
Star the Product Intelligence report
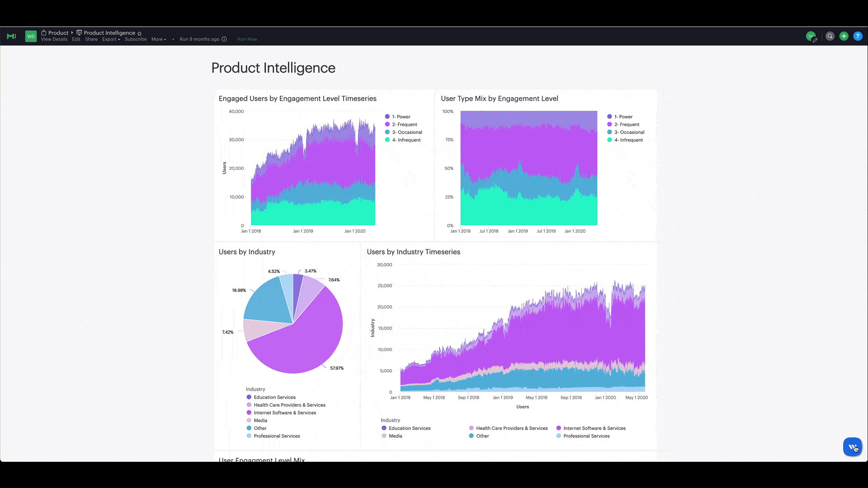coord(140,33)
